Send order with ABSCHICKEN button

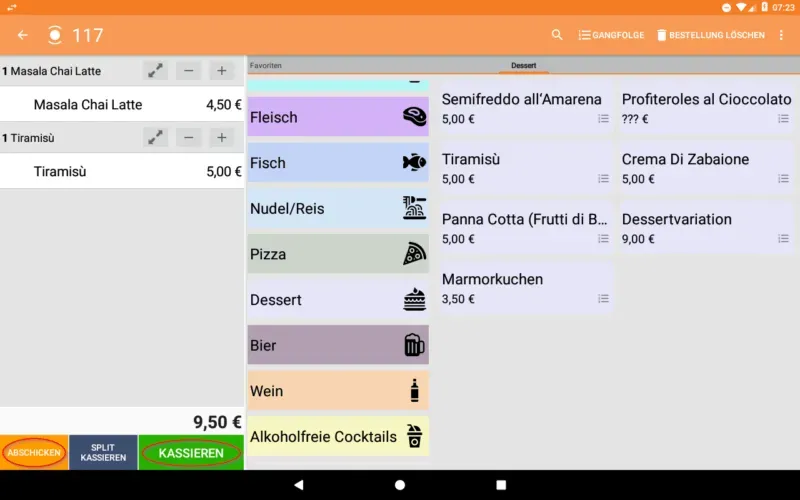coord(34,453)
